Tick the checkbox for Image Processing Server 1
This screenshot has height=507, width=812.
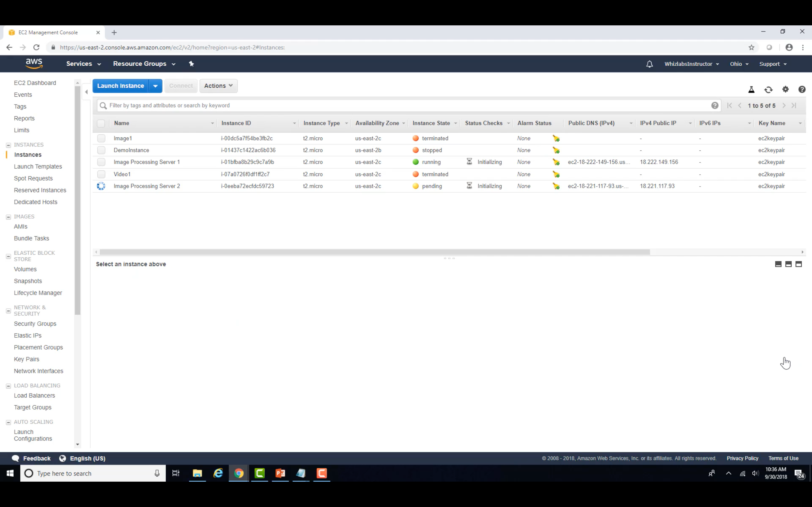(101, 162)
